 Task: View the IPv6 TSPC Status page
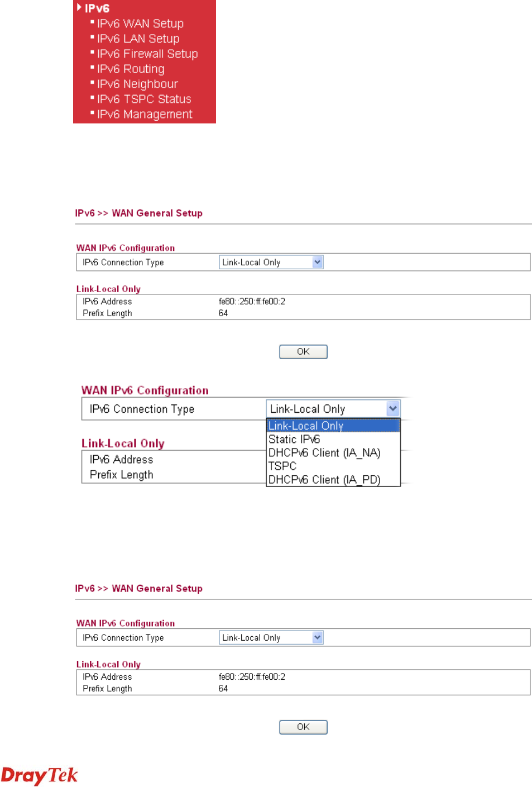coord(144,99)
